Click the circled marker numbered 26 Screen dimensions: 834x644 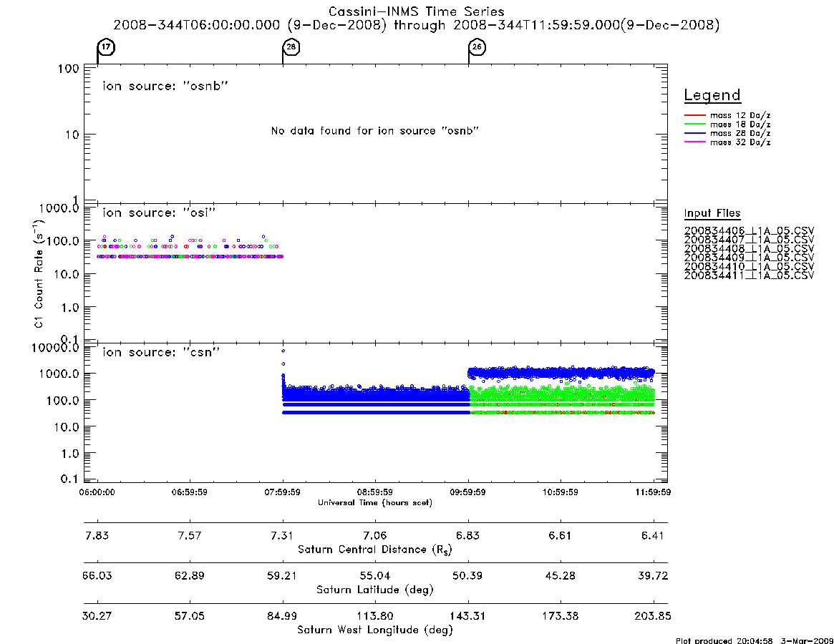coord(477,47)
